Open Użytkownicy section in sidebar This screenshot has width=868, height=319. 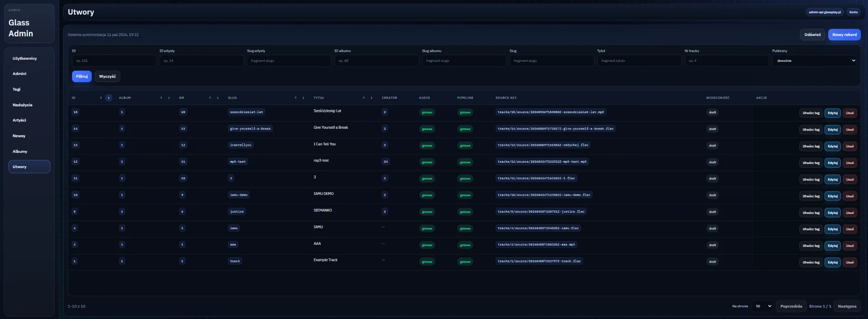(29, 58)
